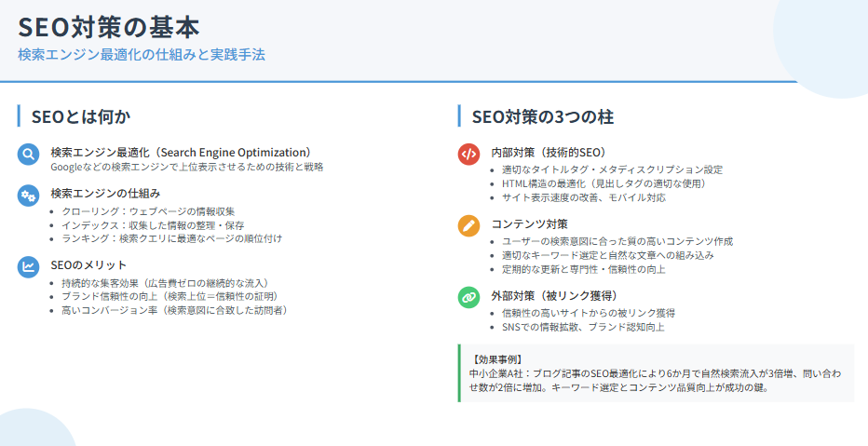Click the 高いコンバージョン率 bullet point

[x=174, y=310]
